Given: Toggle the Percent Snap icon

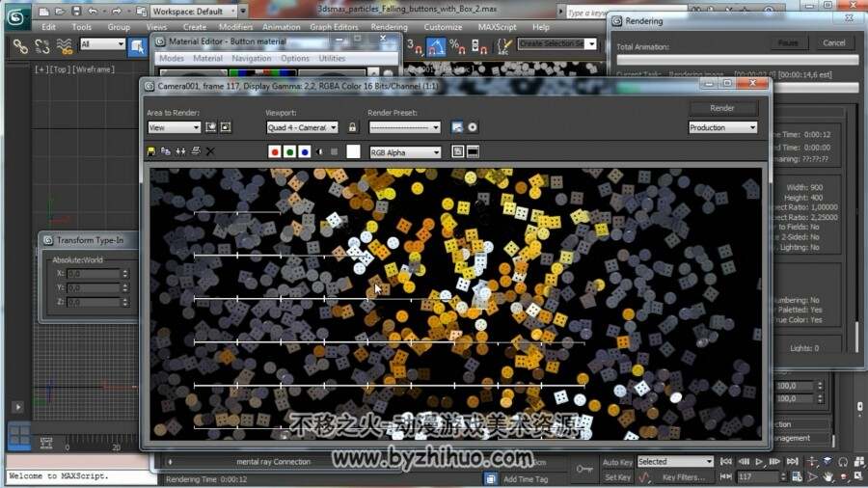Looking at the screenshot, I should pyautogui.click(x=457, y=47).
